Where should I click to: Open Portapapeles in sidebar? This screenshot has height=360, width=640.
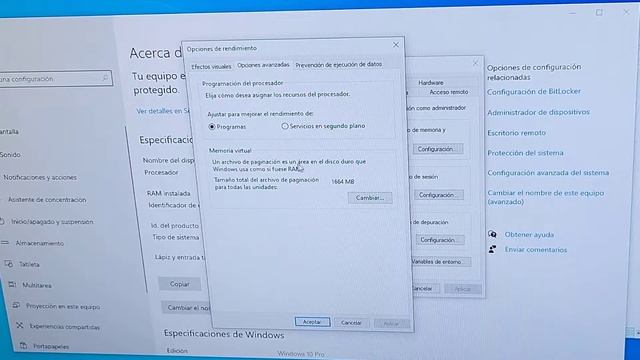pyautogui.click(x=51, y=346)
